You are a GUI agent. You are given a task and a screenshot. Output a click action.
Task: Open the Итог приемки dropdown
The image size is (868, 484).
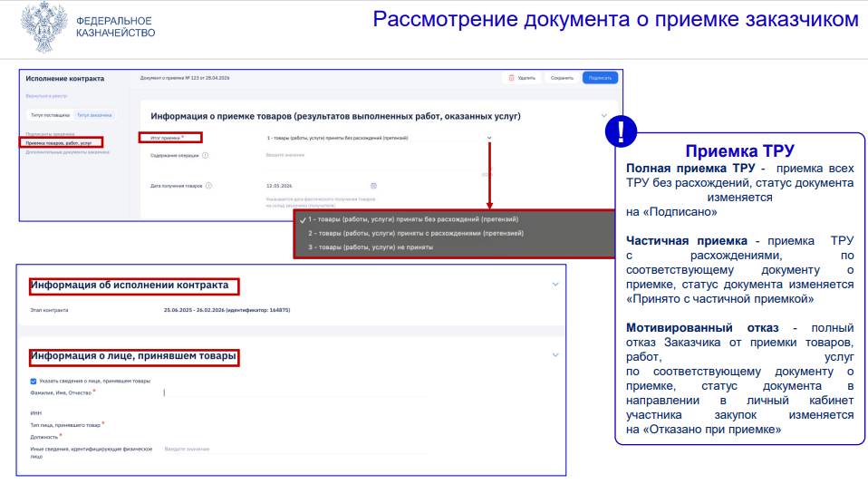point(379,138)
